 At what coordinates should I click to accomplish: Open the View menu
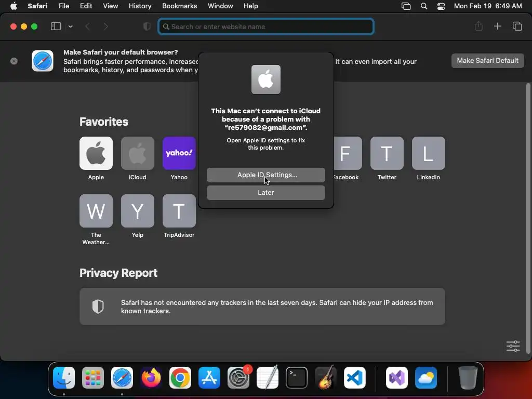(x=110, y=6)
